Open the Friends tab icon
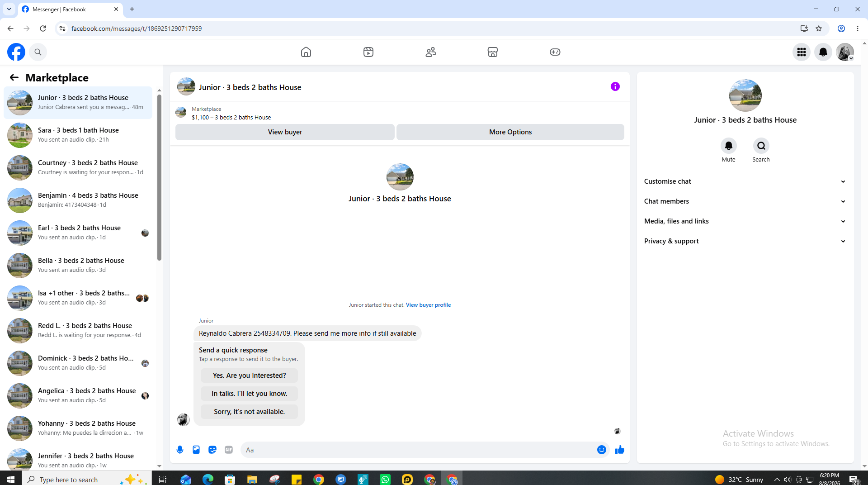 coord(431,52)
